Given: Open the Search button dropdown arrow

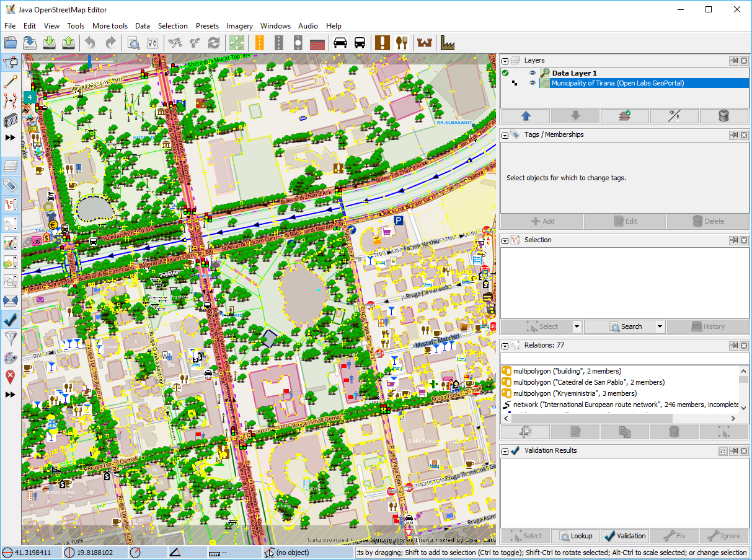Looking at the screenshot, I should click(660, 326).
